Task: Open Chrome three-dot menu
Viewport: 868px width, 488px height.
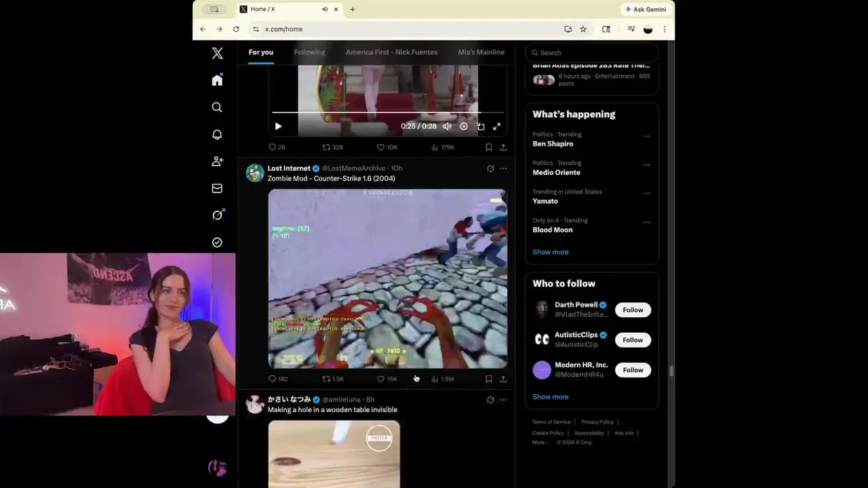Action: coord(665,29)
